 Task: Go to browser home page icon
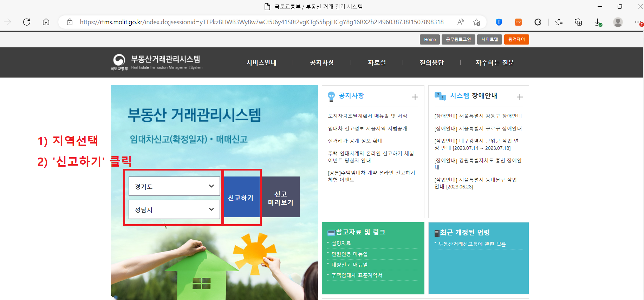tap(46, 22)
